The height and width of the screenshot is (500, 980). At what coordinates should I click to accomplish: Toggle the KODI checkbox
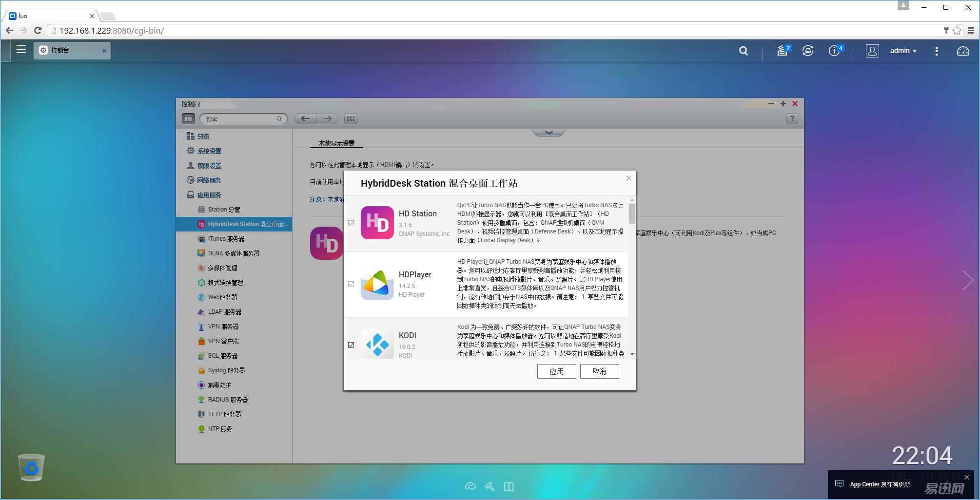351,345
